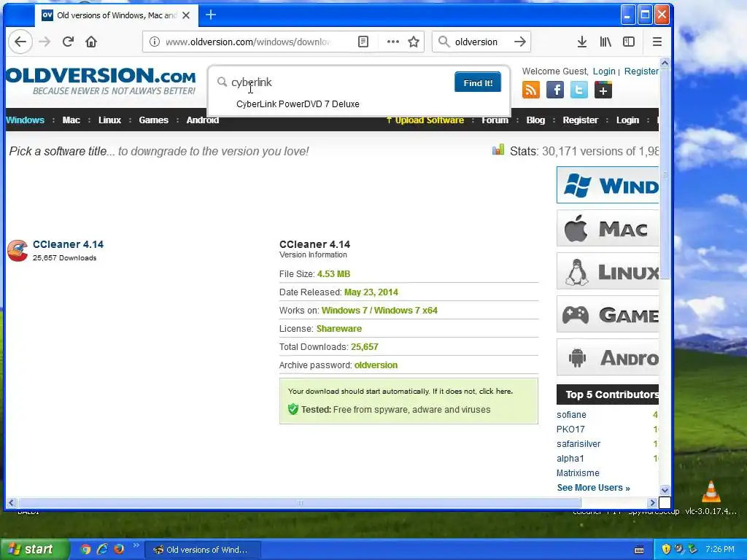This screenshot has height=560, width=747.
Task: Toggle the Firefox sidebar
Action: [629, 42]
